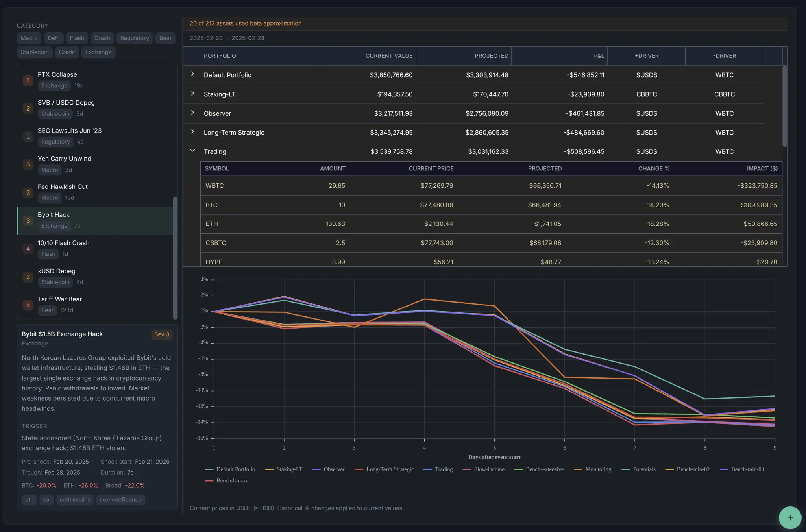
Task: Toggle Potentials series in chart legend
Action: (638, 469)
